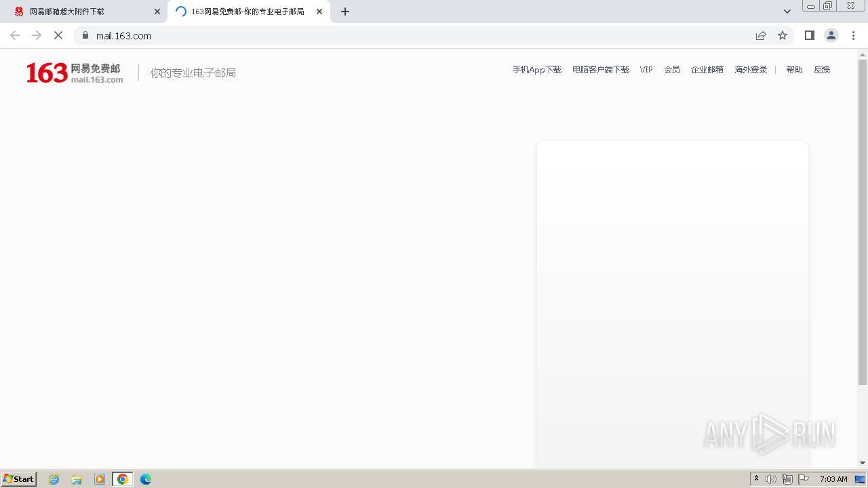Launch Internet Explorer from taskbar
Screen dimensions: 868x488
coord(54,479)
